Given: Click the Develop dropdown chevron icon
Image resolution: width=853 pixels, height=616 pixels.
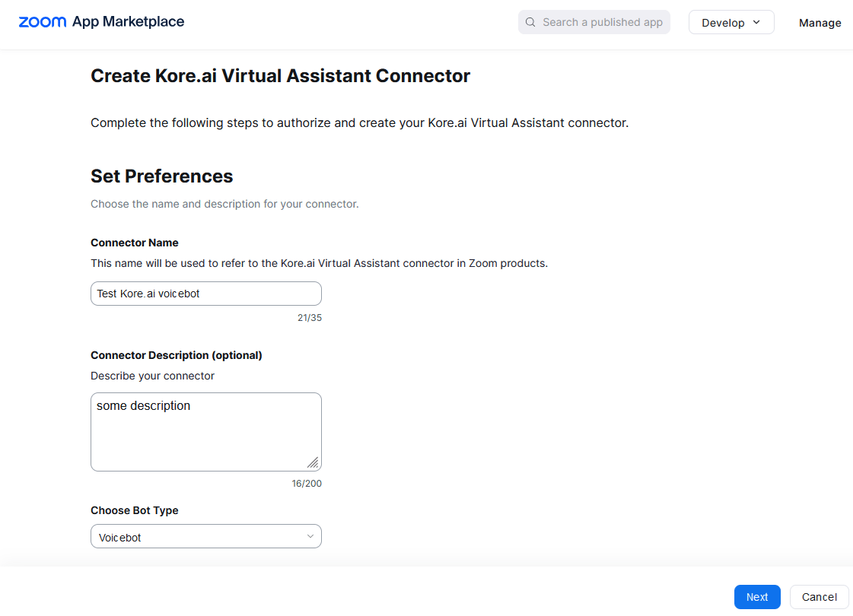Looking at the screenshot, I should (756, 22).
